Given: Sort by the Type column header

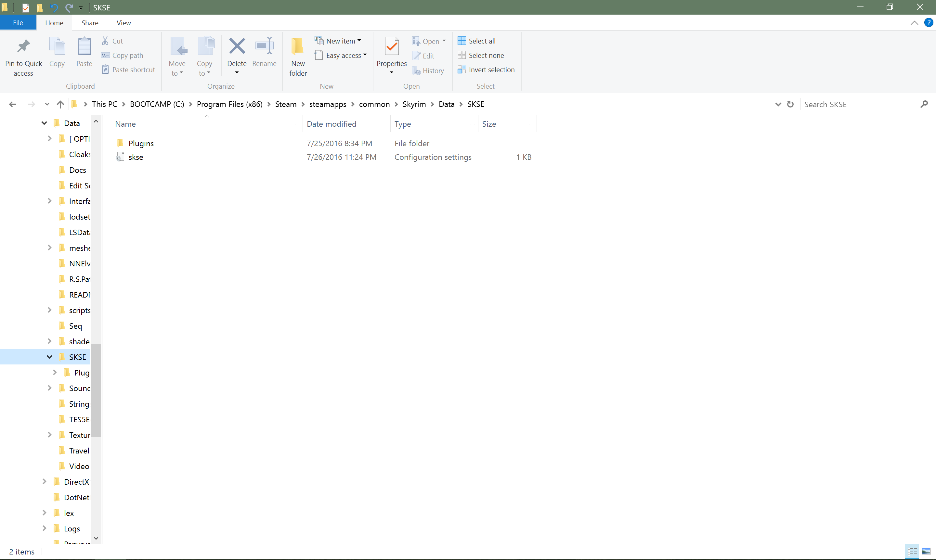Looking at the screenshot, I should click(434, 124).
